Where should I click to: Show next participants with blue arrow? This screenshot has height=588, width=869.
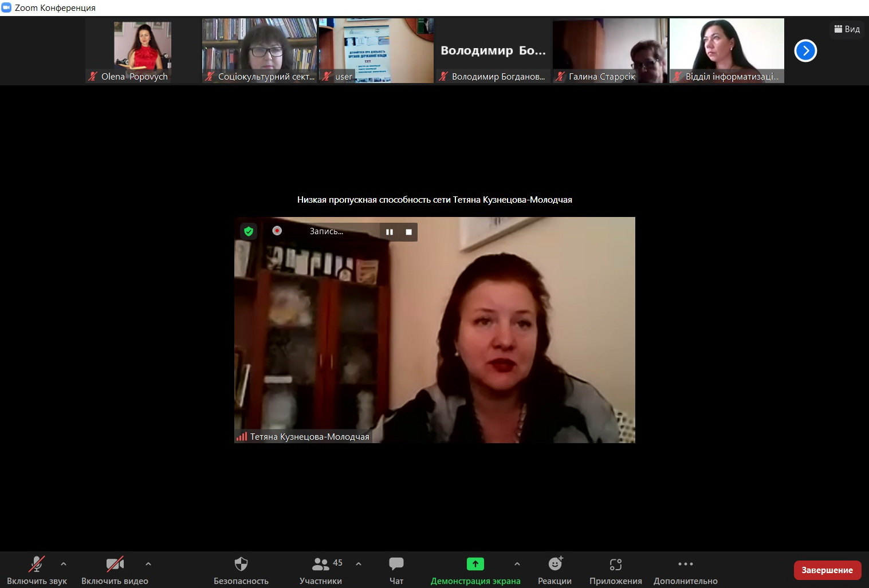click(x=805, y=51)
